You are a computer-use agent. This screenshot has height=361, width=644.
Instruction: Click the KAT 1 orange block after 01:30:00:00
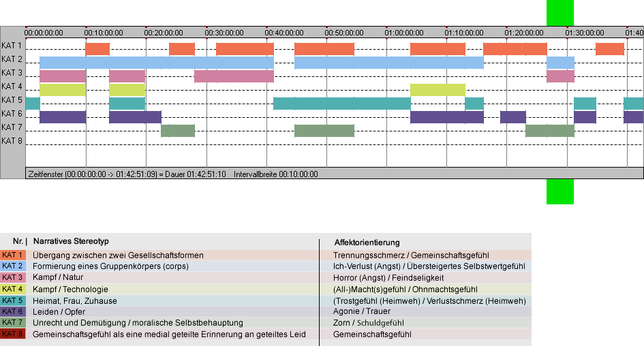[610, 49]
